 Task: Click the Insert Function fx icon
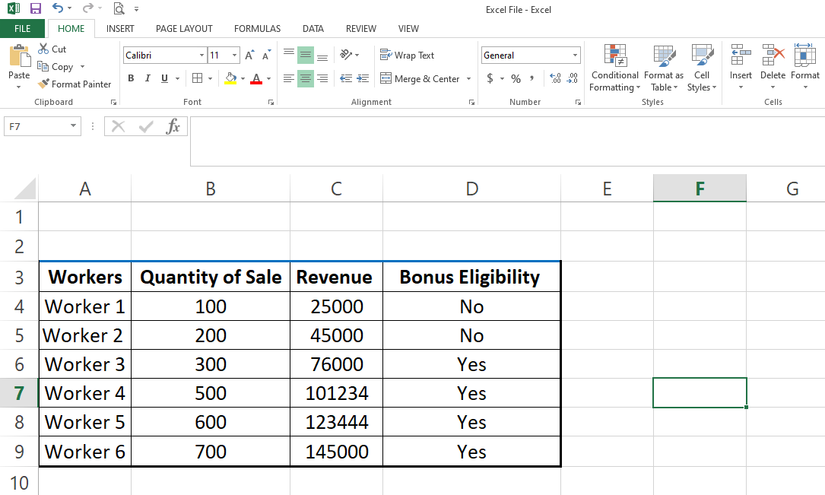point(173,126)
